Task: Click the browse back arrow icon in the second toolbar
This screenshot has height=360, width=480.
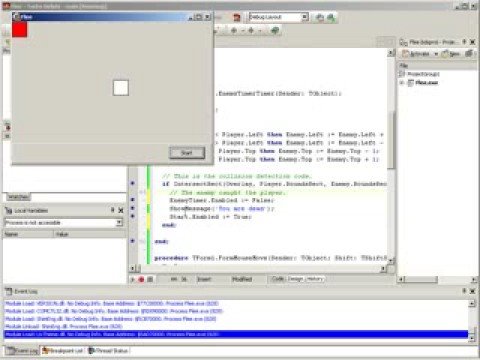Action: (234, 31)
